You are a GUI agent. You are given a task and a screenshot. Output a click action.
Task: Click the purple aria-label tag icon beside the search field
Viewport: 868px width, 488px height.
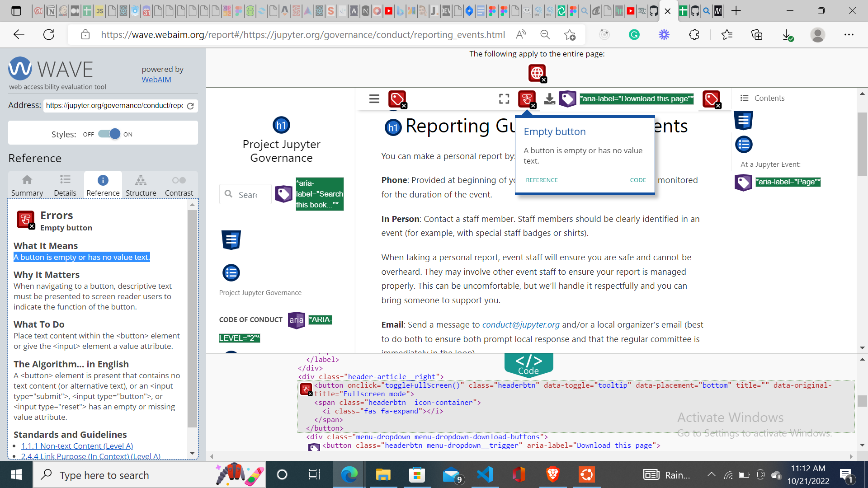click(x=283, y=193)
